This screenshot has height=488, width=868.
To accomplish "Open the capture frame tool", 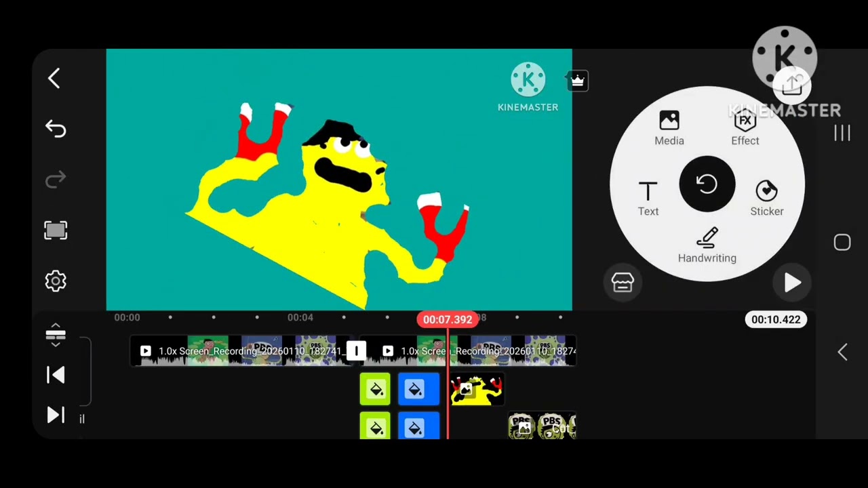I will (56, 230).
